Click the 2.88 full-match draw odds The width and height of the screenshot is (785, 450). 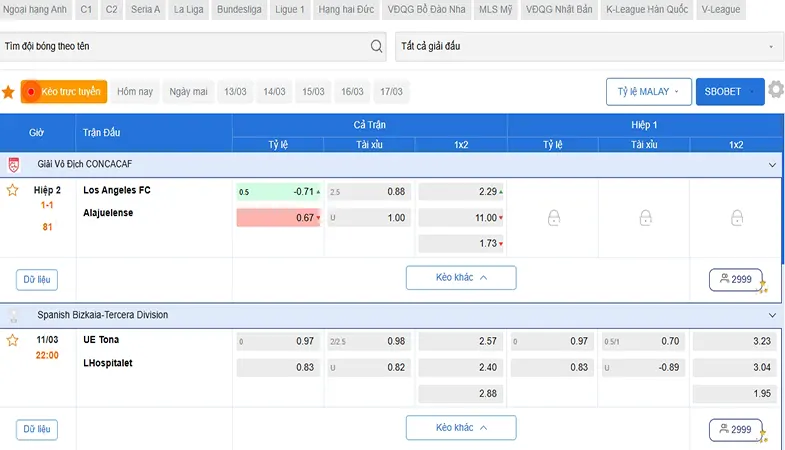coord(461,394)
